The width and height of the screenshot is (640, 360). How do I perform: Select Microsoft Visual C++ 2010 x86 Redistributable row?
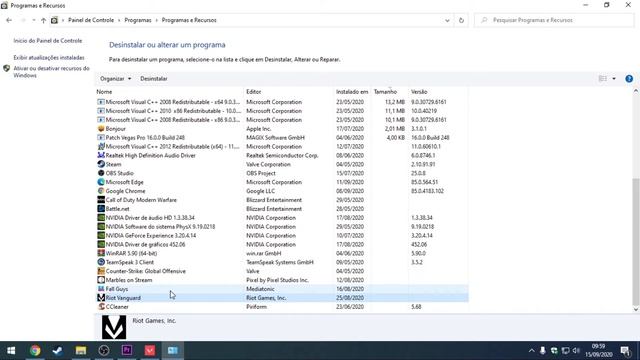coord(282,111)
